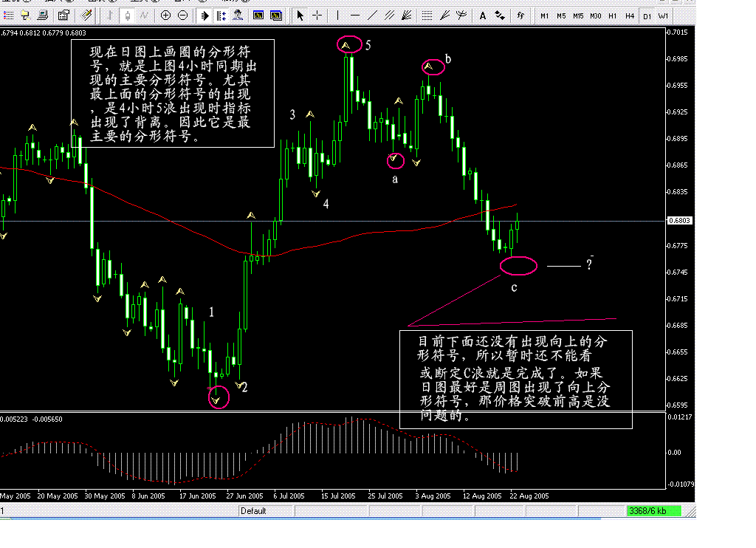Select the text label A tool
Screen dimensions: 756x548
(x=483, y=16)
